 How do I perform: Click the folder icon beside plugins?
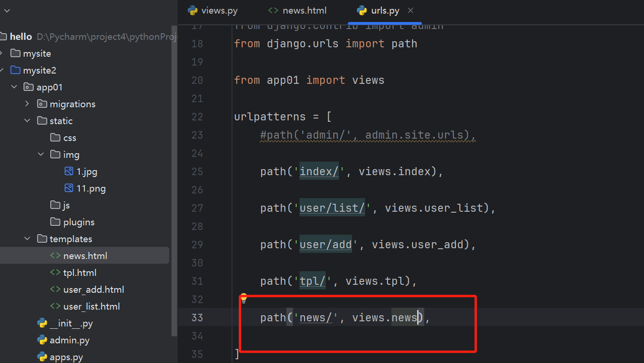pyautogui.click(x=55, y=222)
